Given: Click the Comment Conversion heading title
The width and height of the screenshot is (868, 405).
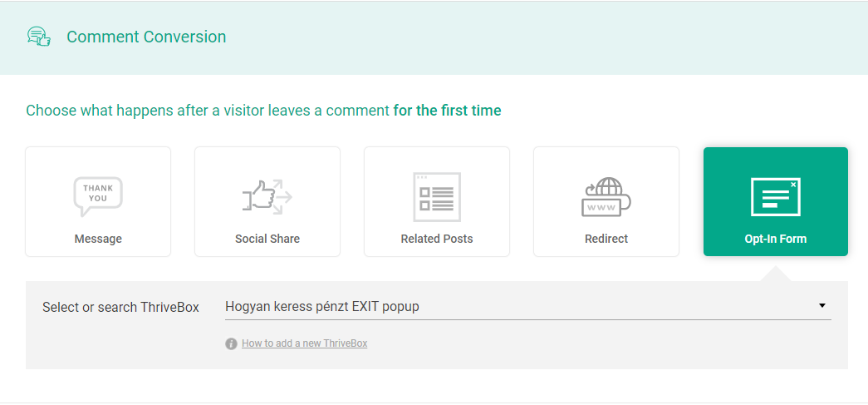Looking at the screenshot, I should (x=146, y=37).
